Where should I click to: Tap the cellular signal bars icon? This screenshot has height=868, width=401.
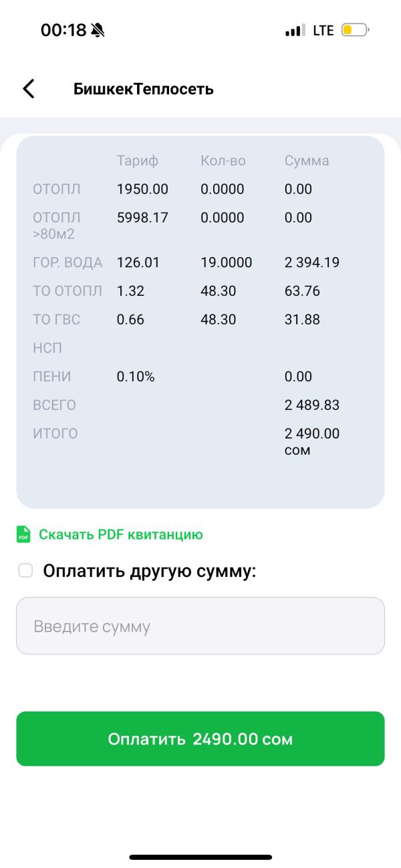(x=295, y=31)
